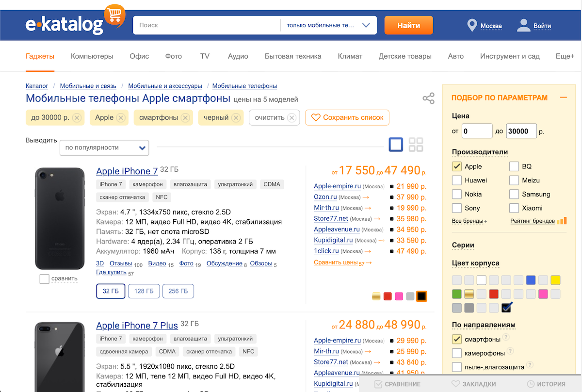The width and height of the screenshot is (582, 392).
Task: Click the help icon next to 'камерофоны'
Action: coord(510,351)
